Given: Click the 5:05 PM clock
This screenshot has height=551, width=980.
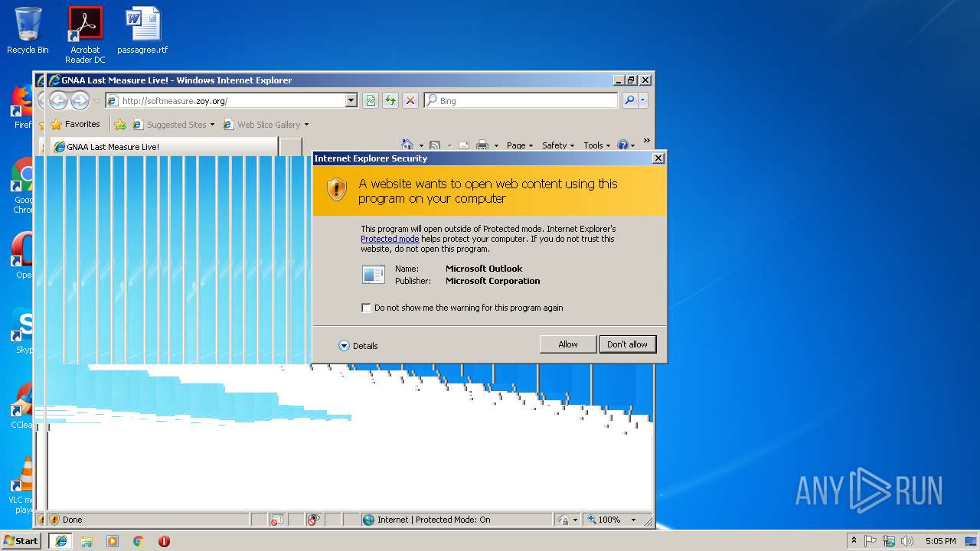Looking at the screenshot, I should [940, 541].
